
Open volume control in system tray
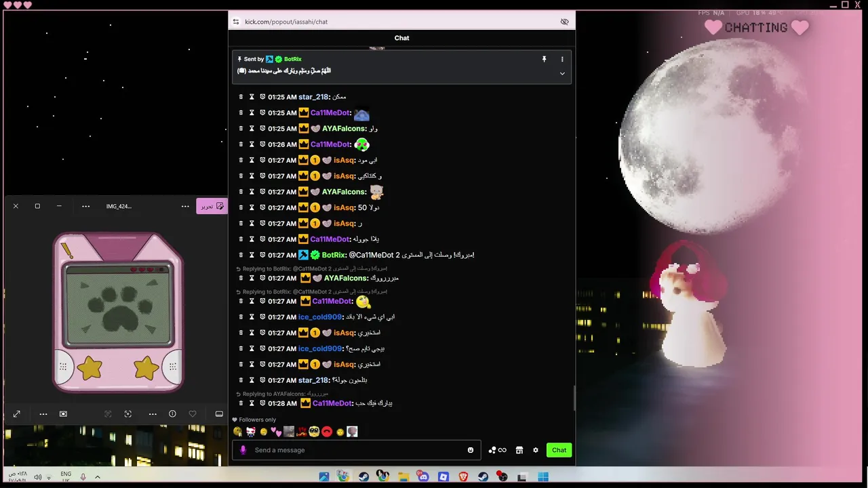38,477
